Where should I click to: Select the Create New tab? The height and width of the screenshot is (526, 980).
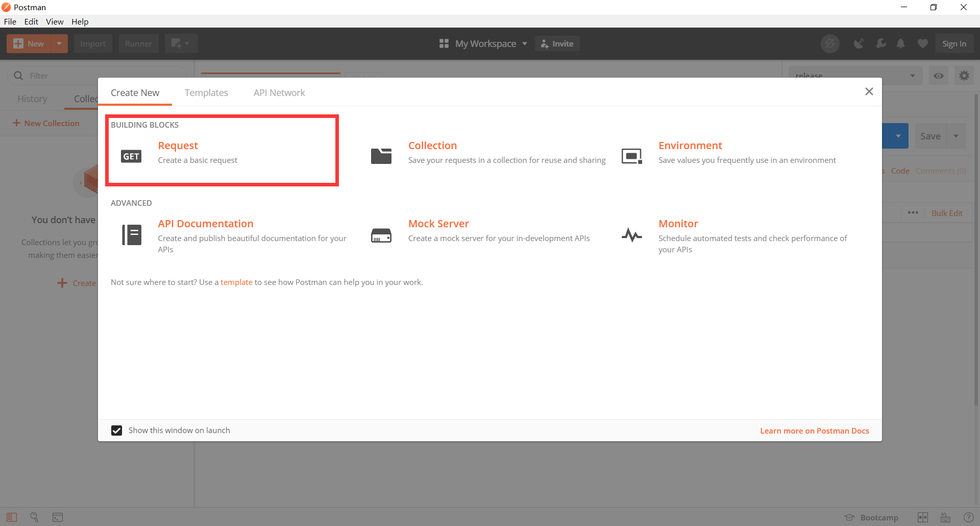pyautogui.click(x=135, y=92)
